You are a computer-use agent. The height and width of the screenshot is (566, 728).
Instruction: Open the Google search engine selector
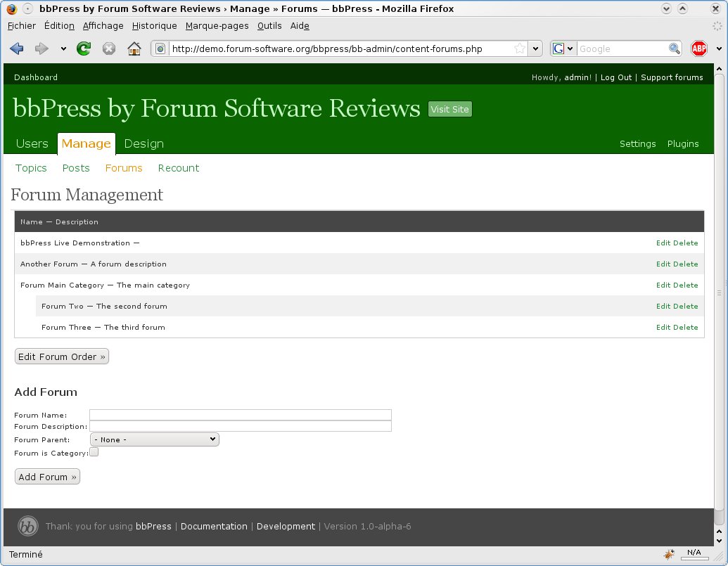pyautogui.click(x=563, y=49)
